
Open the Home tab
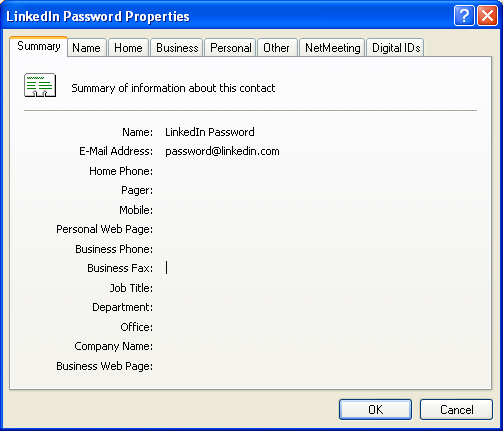(128, 48)
